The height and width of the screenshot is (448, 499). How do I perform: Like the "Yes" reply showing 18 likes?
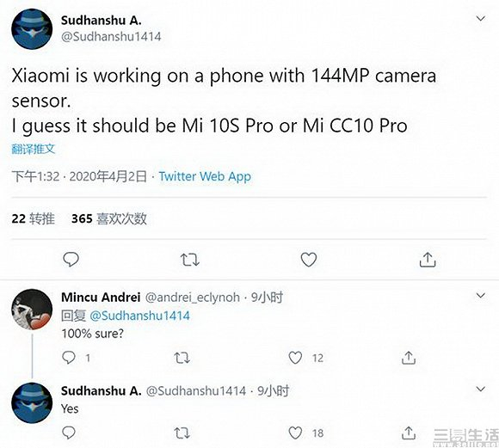click(295, 433)
